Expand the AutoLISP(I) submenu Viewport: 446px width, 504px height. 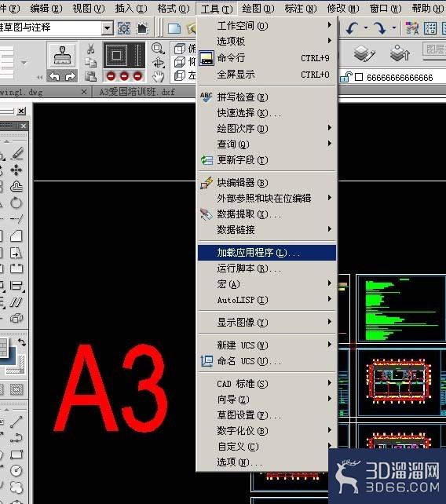267,300
